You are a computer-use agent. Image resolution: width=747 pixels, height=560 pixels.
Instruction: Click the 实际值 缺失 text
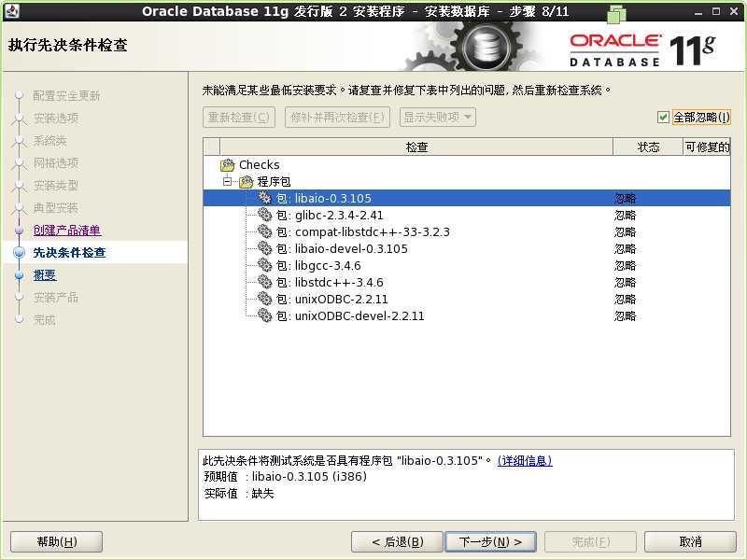click(x=239, y=494)
